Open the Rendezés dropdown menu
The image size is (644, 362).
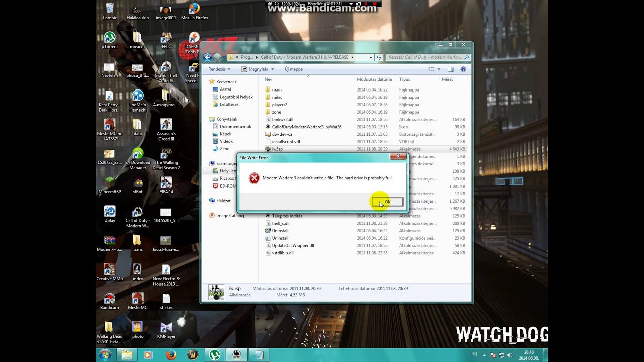pos(219,69)
